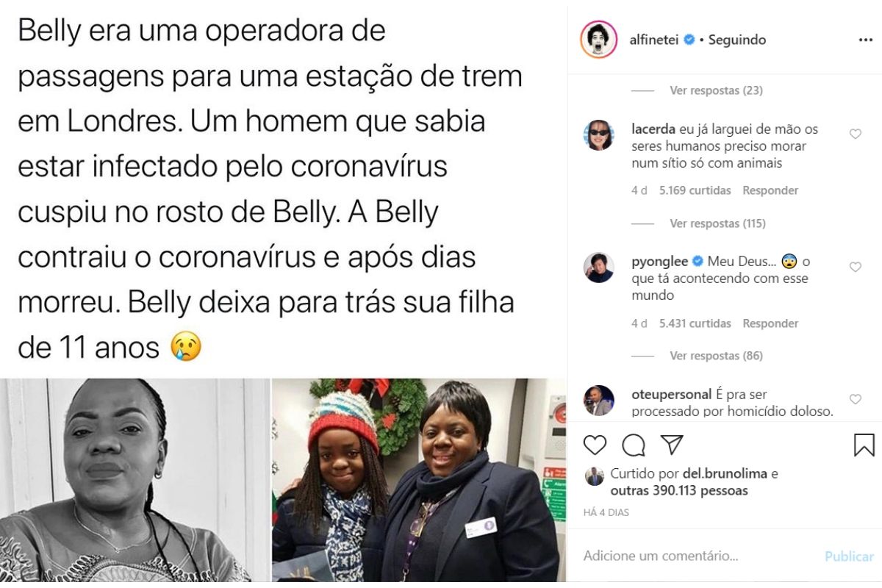Open comments via the speech bubble icon

[634, 445]
